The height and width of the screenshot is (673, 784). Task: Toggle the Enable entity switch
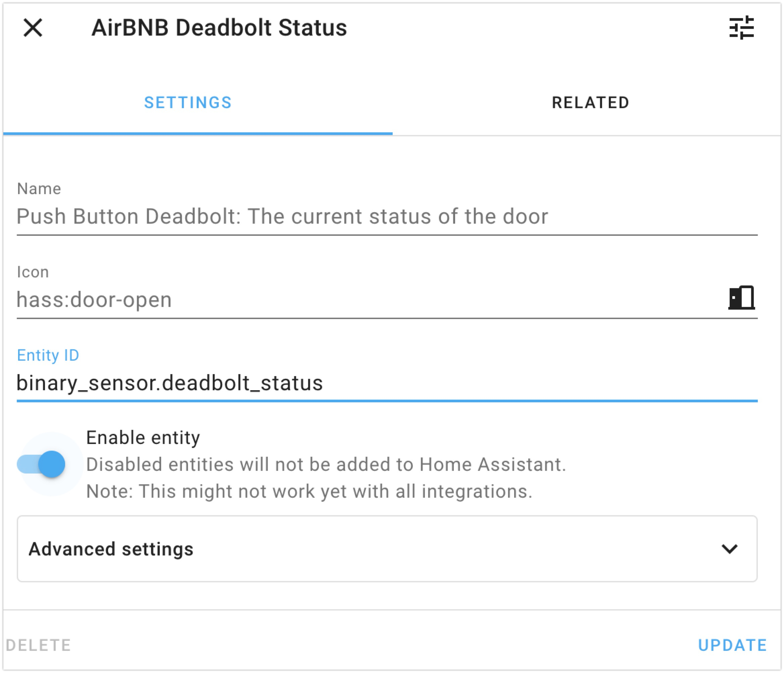(42, 464)
